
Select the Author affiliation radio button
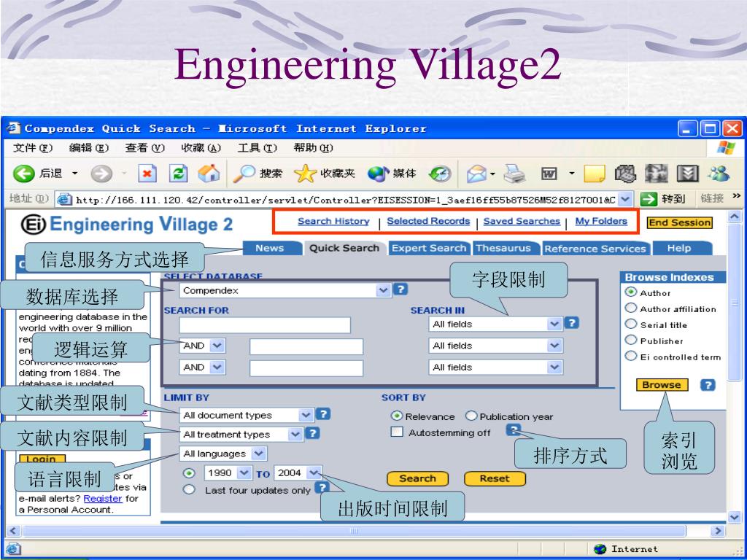(x=631, y=308)
